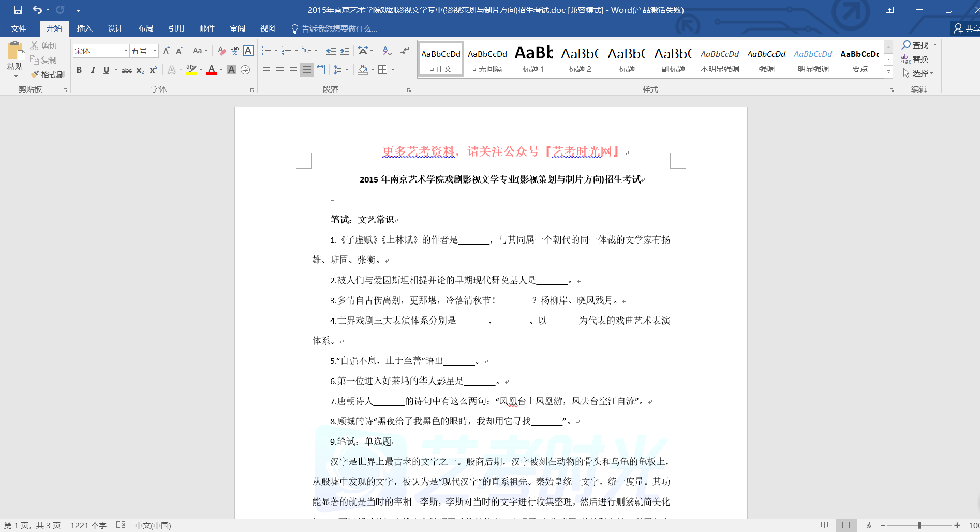Expand the styles gallery more arrow

point(888,72)
